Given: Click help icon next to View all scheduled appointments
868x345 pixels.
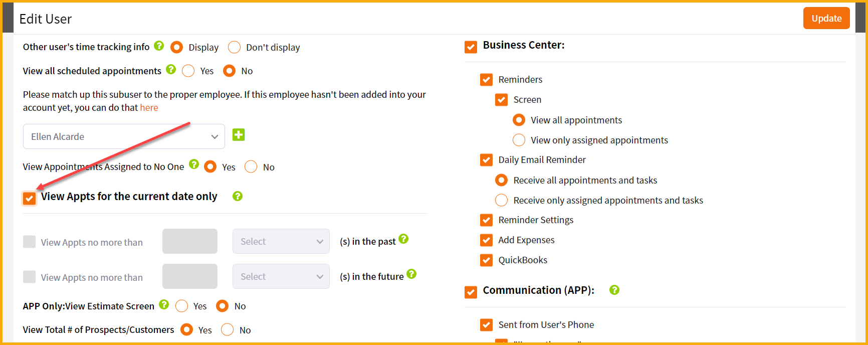Looking at the screenshot, I should click(171, 69).
